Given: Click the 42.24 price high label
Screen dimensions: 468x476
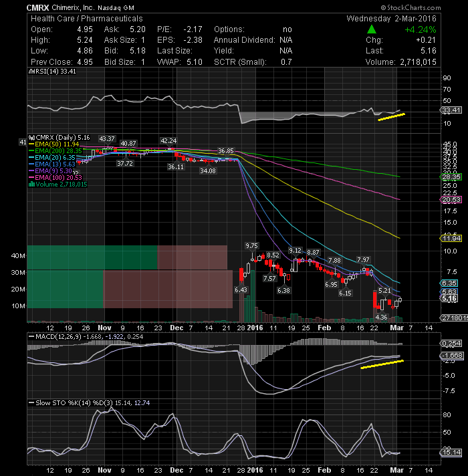Looking at the screenshot, I should point(168,141).
